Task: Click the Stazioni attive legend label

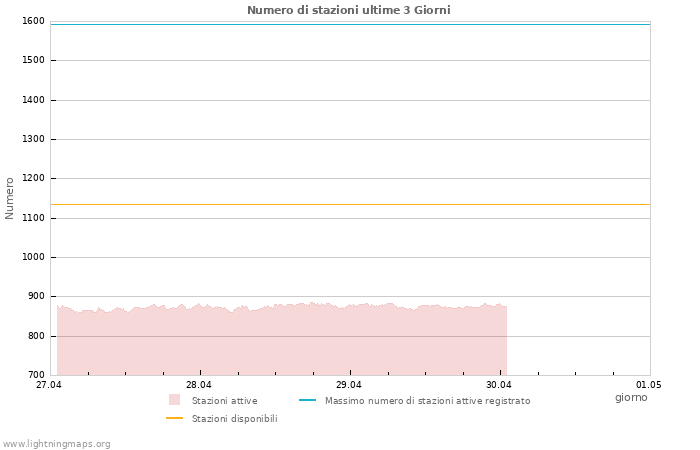Action: pyautogui.click(x=224, y=401)
